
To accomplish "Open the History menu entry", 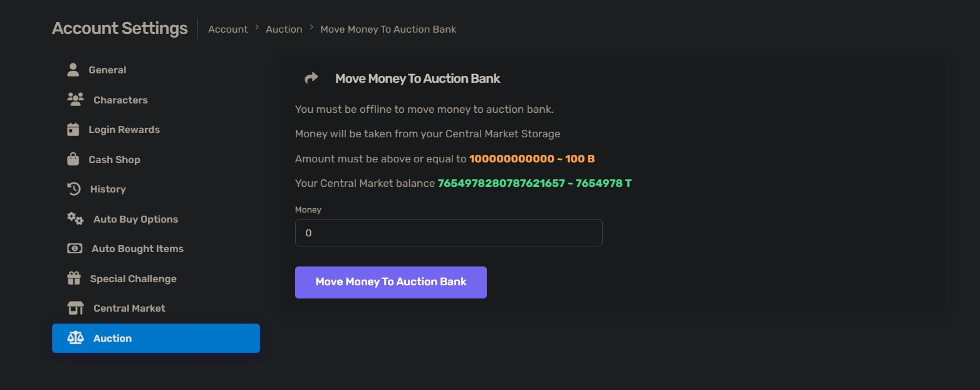I will (108, 189).
